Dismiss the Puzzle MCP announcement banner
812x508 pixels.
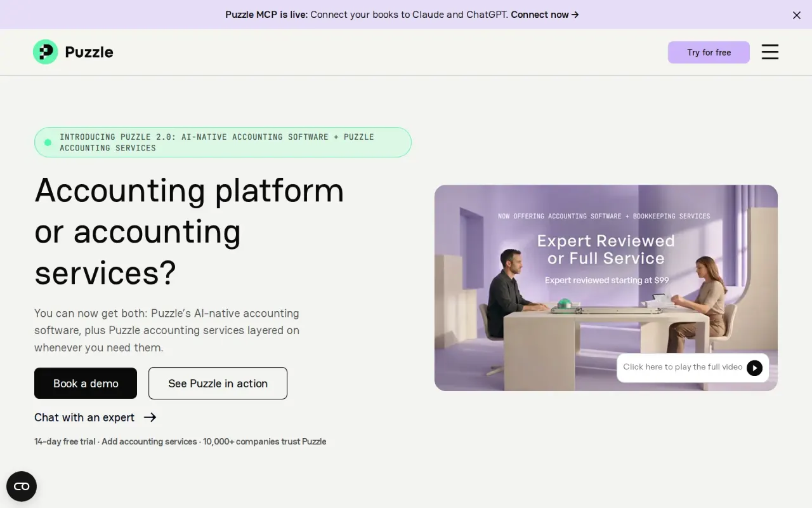click(797, 15)
